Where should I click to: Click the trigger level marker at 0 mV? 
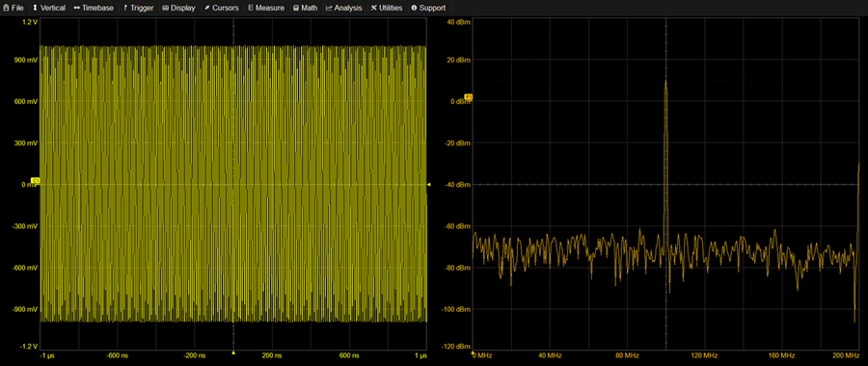tap(429, 184)
